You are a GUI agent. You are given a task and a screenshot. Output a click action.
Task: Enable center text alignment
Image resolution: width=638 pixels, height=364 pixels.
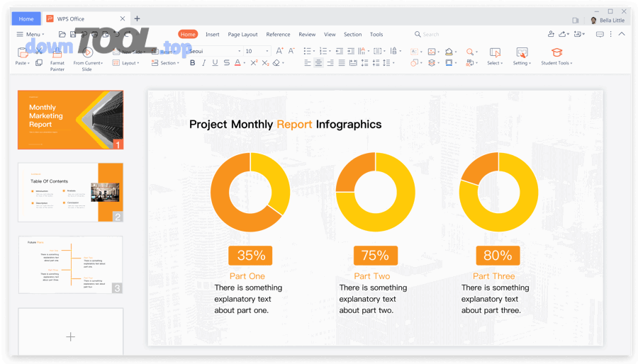318,63
